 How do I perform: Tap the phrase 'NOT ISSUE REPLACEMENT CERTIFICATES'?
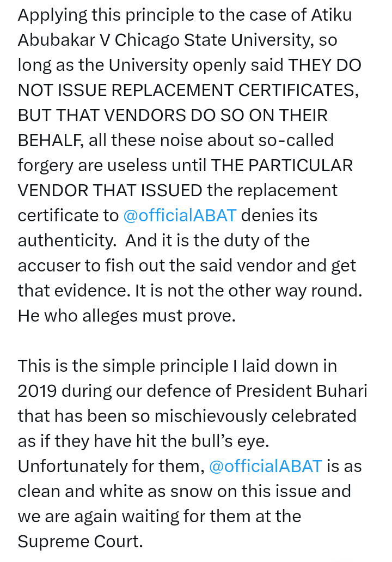tap(188, 90)
